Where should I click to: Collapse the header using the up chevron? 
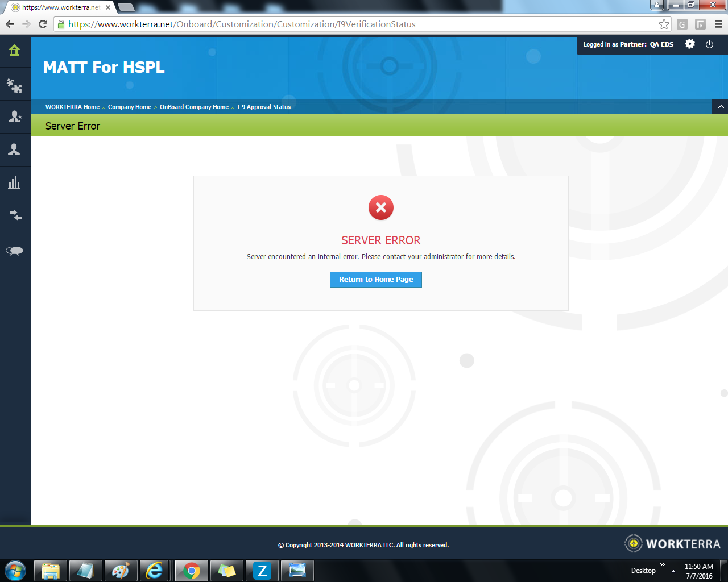(721, 107)
